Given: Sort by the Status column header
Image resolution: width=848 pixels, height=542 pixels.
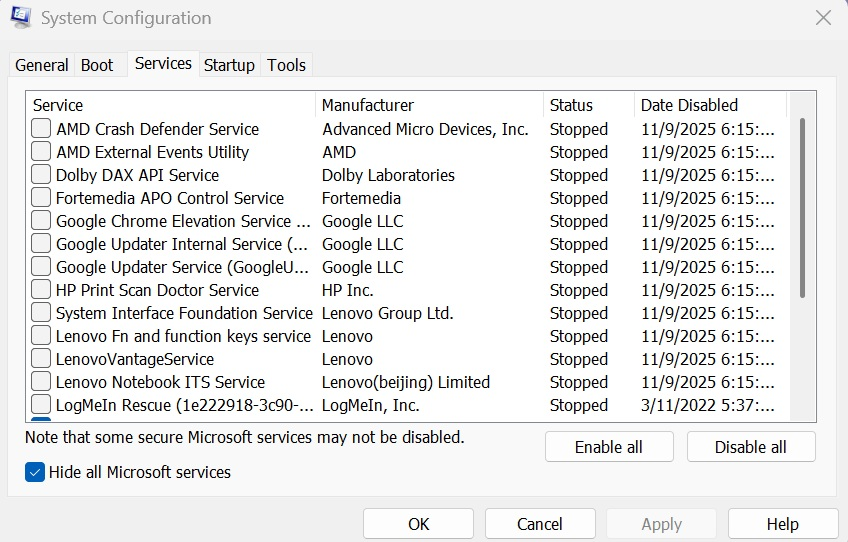Looking at the screenshot, I should coord(589,105).
